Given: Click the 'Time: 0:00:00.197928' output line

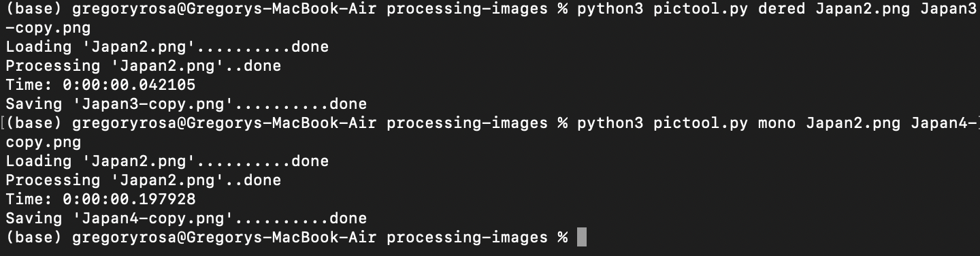Looking at the screenshot, I should point(101,199).
